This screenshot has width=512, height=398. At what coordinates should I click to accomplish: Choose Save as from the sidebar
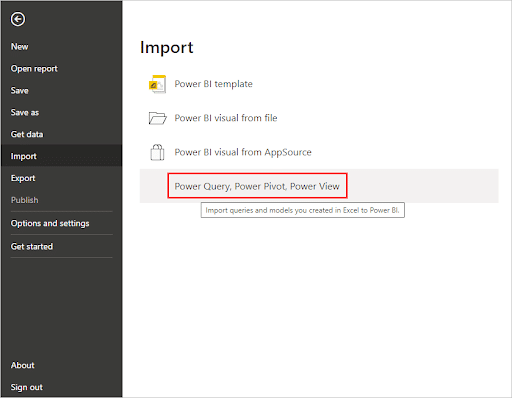[x=25, y=112]
